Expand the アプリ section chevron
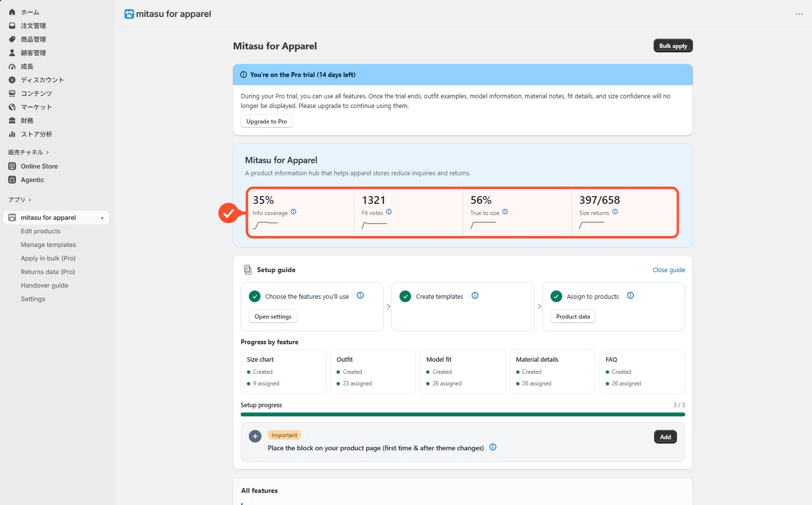The image size is (812, 505). point(30,200)
